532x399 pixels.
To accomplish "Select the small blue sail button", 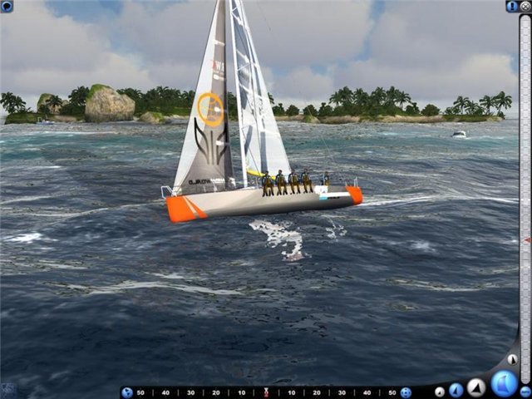I will point(456,390).
